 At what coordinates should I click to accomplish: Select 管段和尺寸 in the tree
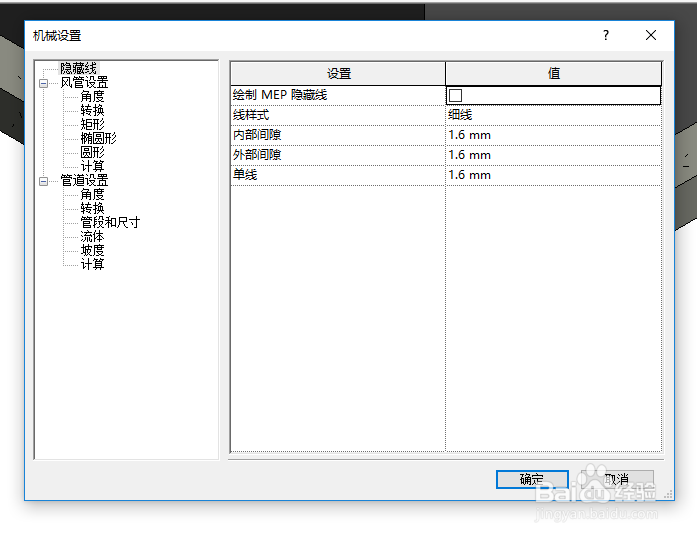tap(110, 222)
